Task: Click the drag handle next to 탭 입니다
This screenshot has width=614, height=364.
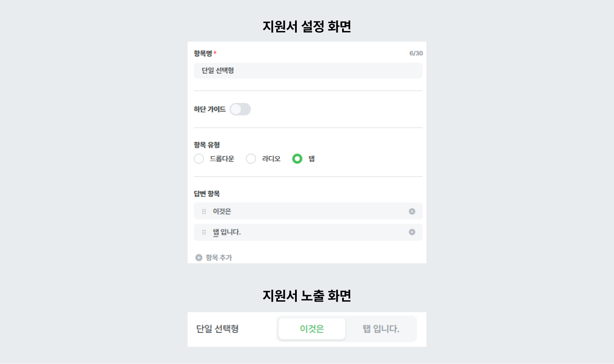Action: pyautogui.click(x=204, y=232)
